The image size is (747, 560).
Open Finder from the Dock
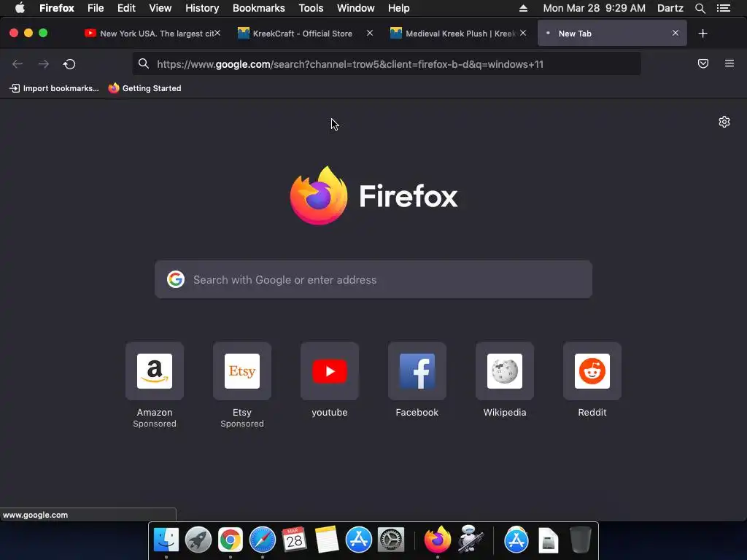[166, 540]
